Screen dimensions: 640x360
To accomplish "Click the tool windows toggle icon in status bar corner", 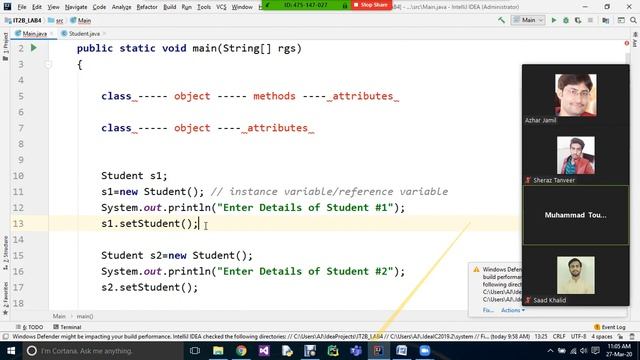I will [x=5, y=337].
